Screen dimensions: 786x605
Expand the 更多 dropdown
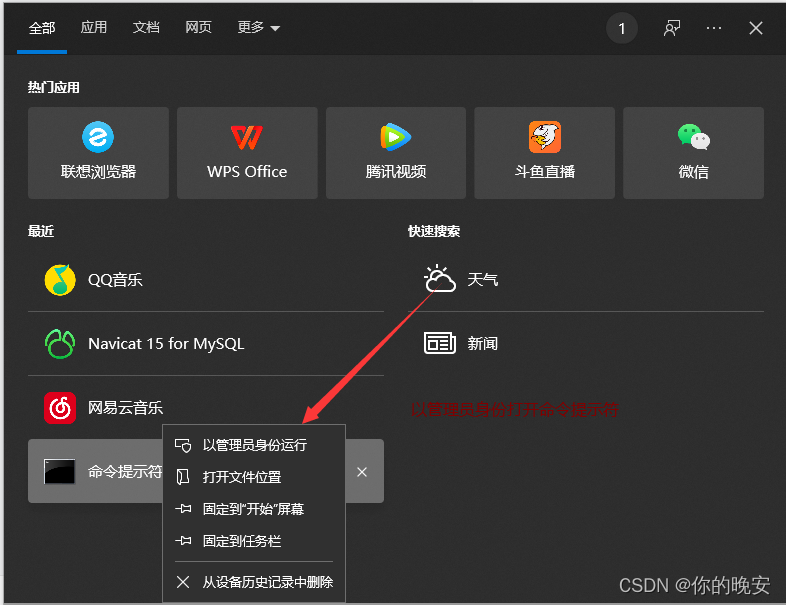258,28
